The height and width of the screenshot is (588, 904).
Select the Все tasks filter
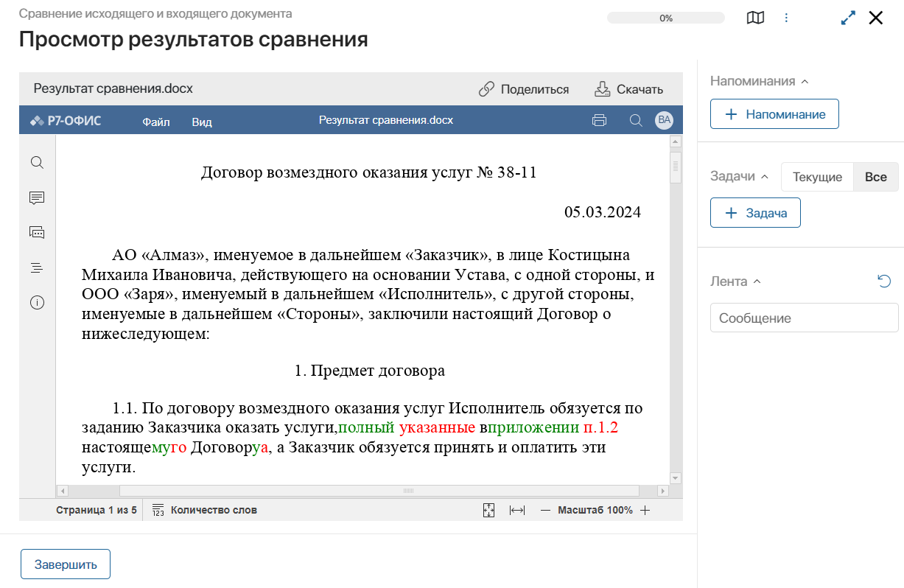(x=876, y=176)
